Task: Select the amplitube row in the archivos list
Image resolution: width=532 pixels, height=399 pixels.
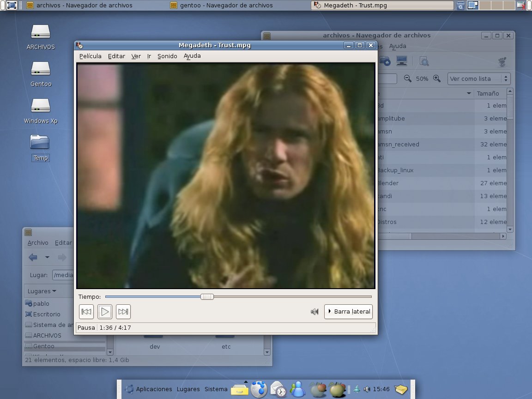Action: pyautogui.click(x=442, y=118)
